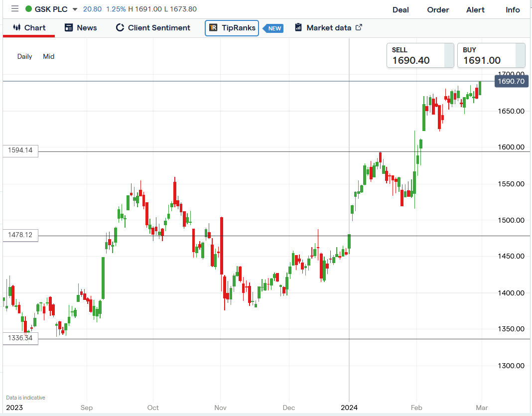Click the 20.80 price change value
The image size is (532, 416).
tap(92, 9)
